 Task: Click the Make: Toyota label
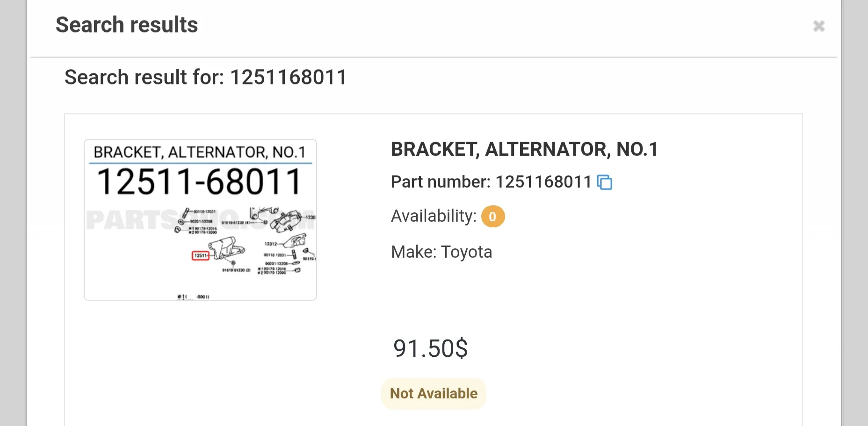[441, 252]
